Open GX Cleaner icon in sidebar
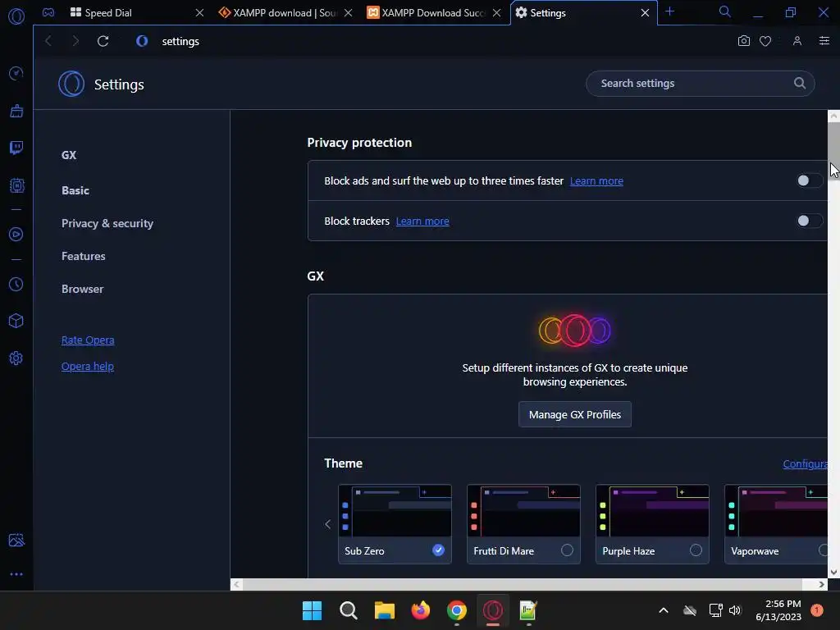This screenshot has height=630, width=840. point(16,111)
